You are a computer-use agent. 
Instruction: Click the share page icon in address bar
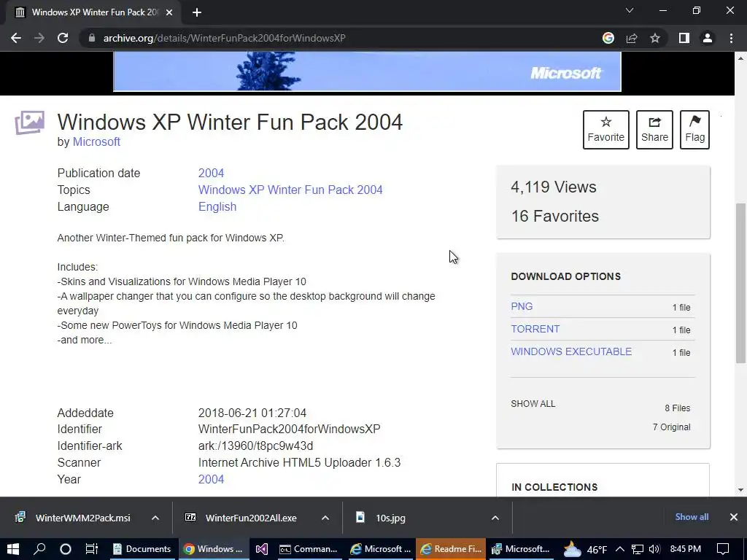632,38
